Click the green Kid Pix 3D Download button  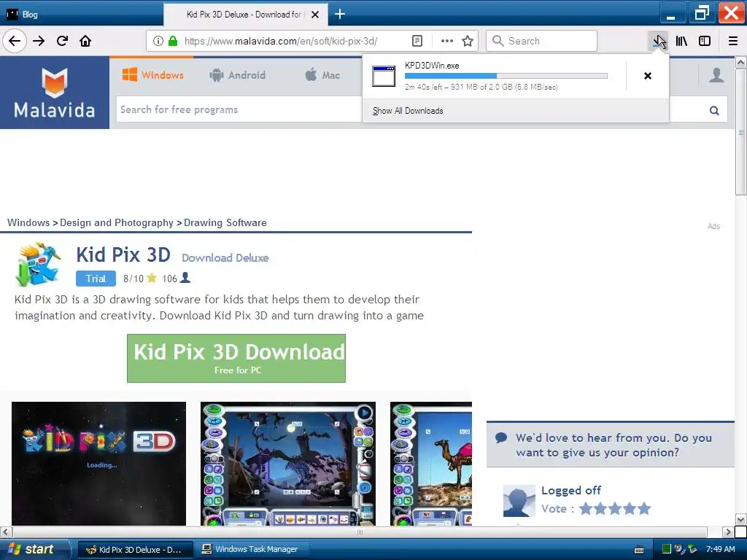(236, 358)
